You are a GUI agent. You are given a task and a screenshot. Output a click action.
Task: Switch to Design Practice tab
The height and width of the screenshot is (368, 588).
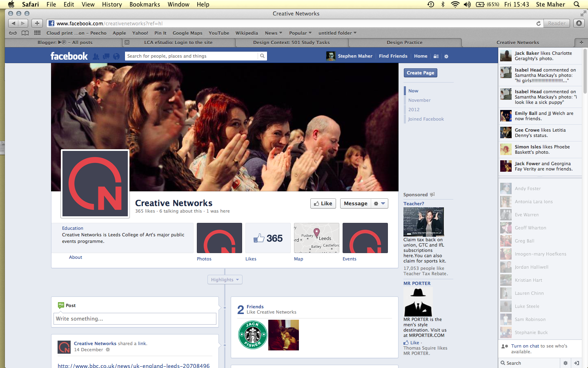pos(405,42)
